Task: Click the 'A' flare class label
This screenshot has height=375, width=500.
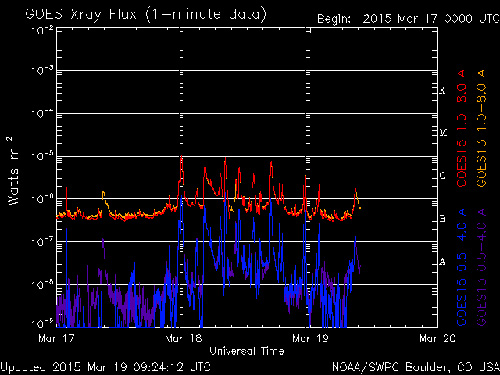Action: point(443,262)
